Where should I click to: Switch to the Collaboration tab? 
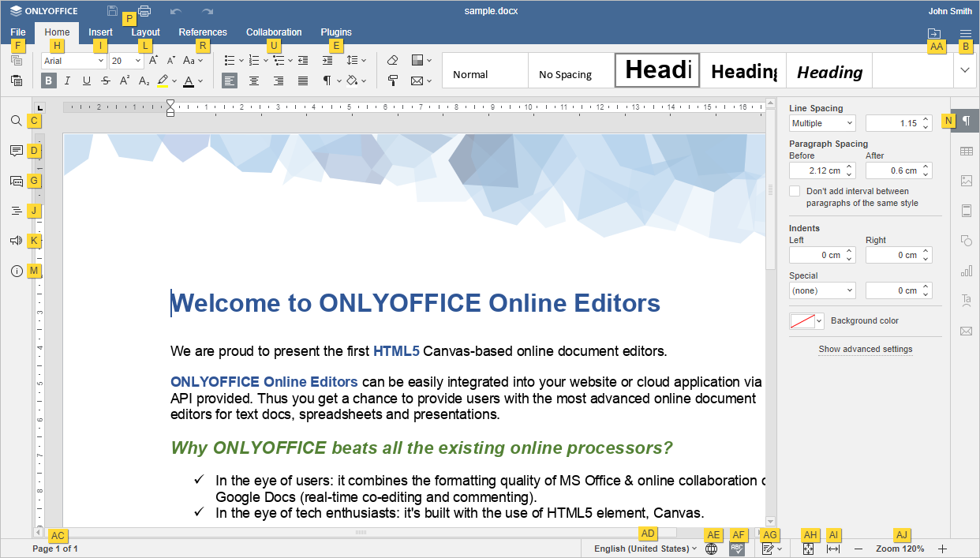point(274,32)
